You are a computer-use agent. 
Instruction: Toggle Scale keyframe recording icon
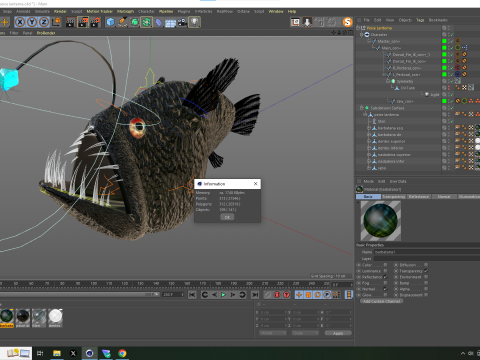point(308,295)
